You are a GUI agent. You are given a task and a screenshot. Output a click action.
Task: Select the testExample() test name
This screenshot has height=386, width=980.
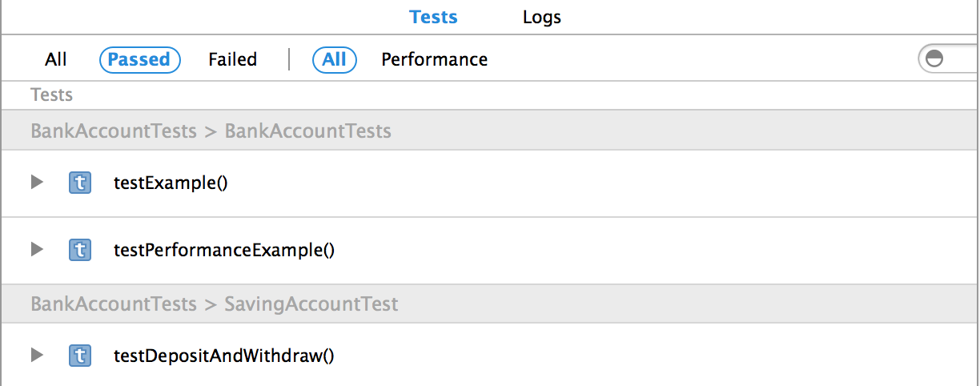(171, 183)
